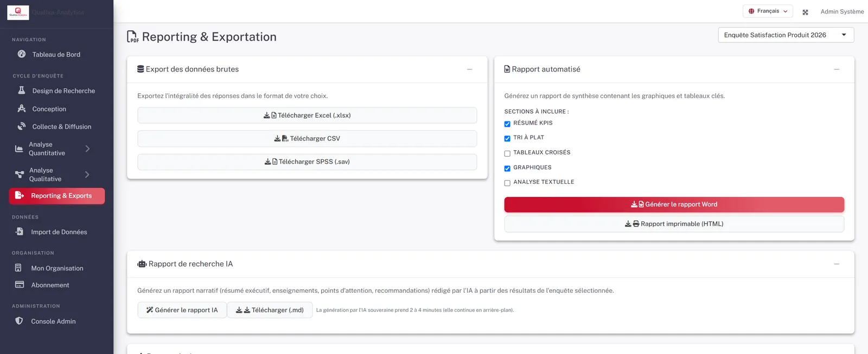868x354 pixels.
Task: Click Générer le rapport Word button
Action: [674, 204]
